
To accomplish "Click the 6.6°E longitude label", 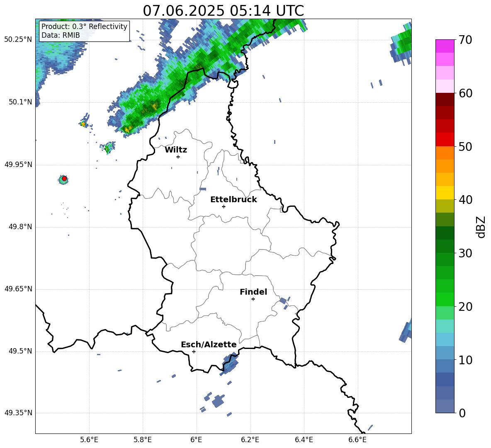I will [x=357, y=440].
